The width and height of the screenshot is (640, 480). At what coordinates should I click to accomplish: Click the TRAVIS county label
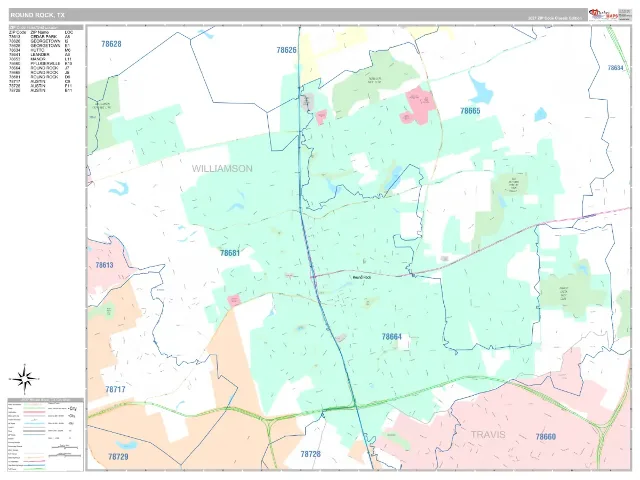pos(488,435)
